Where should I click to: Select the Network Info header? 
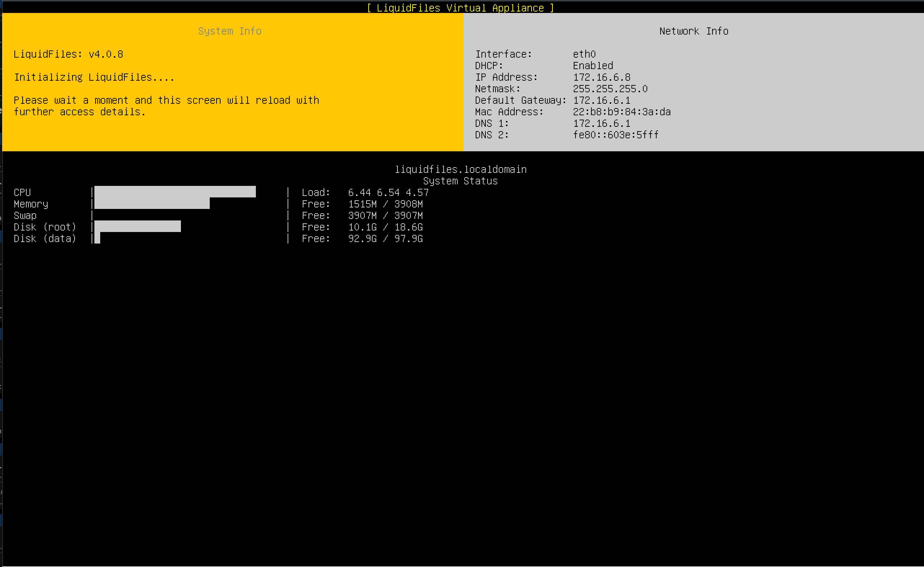[694, 31]
